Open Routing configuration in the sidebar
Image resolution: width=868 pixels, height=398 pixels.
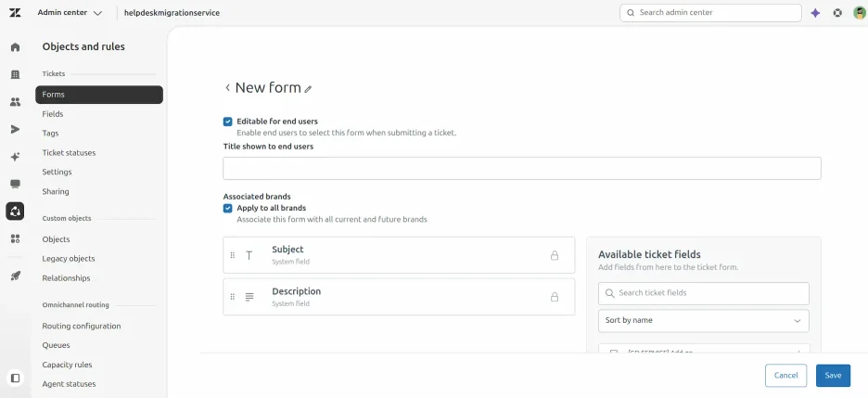[82, 326]
